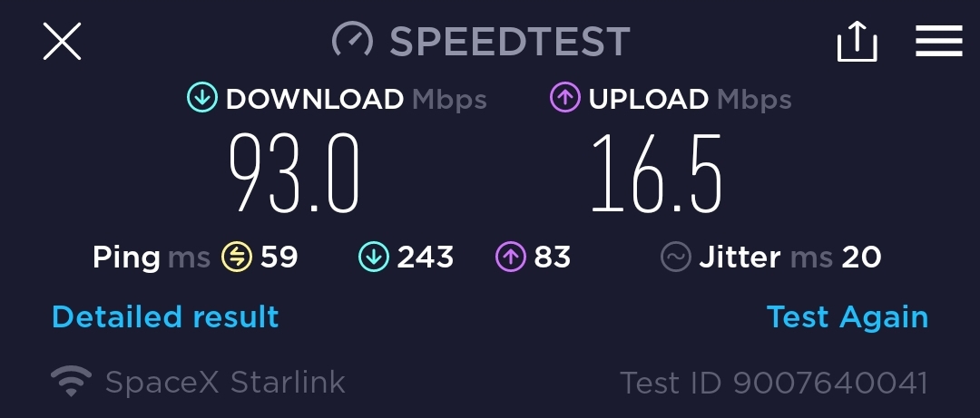
Task: Open the hamburger menu
Action: [x=939, y=41]
